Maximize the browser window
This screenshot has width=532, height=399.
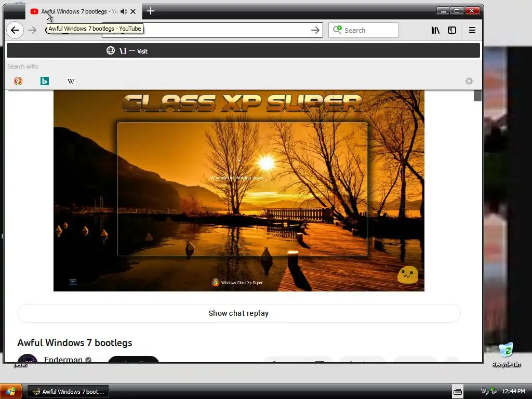457,11
